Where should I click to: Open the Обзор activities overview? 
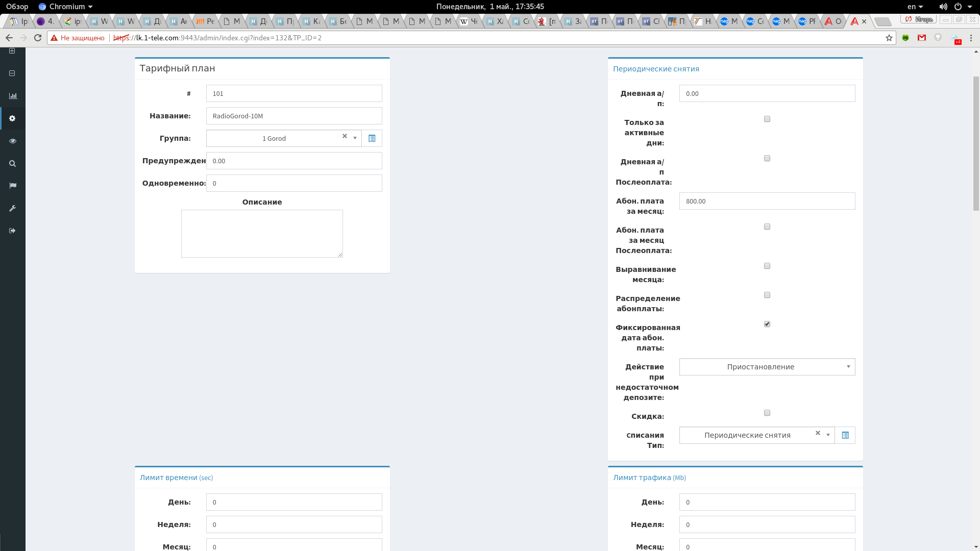[17, 7]
